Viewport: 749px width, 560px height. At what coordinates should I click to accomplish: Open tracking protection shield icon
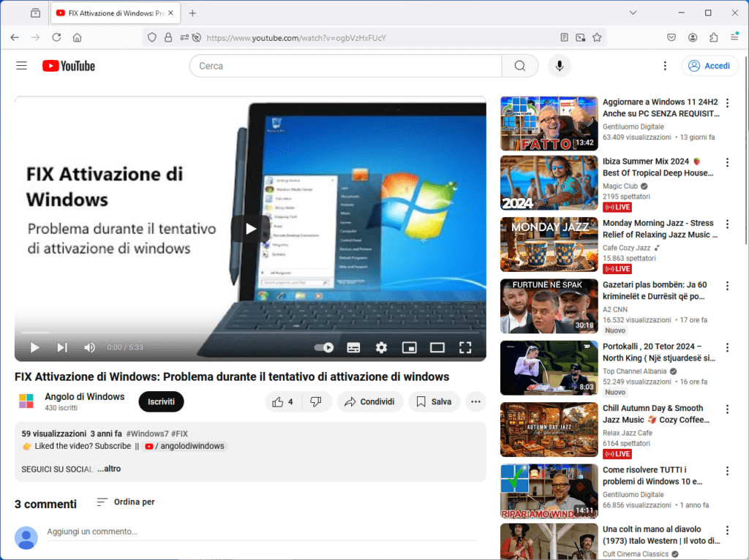click(x=152, y=37)
